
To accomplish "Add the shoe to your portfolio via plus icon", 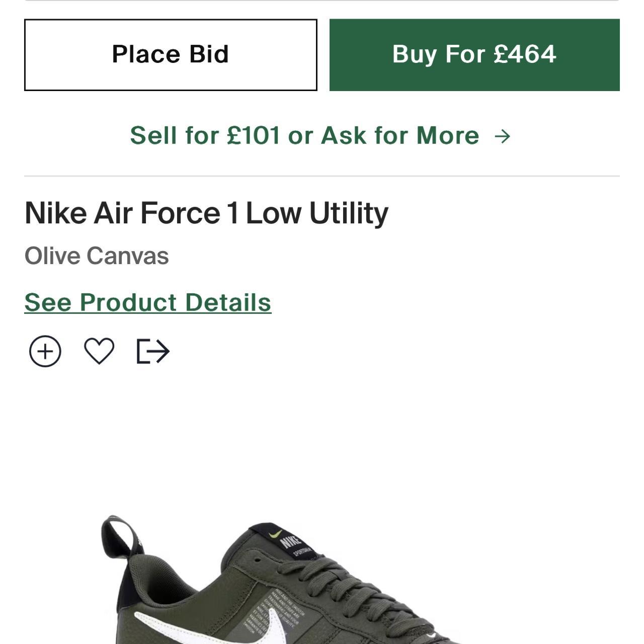I will click(x=44, y=351).
